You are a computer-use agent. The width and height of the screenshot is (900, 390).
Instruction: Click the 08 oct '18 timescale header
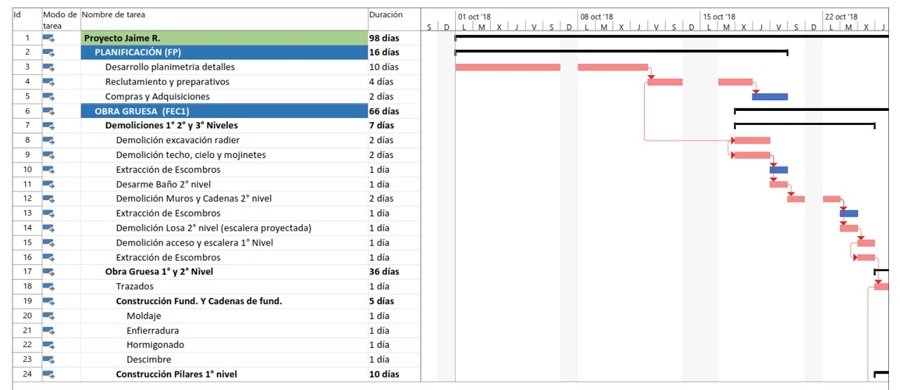click(597, 17)
